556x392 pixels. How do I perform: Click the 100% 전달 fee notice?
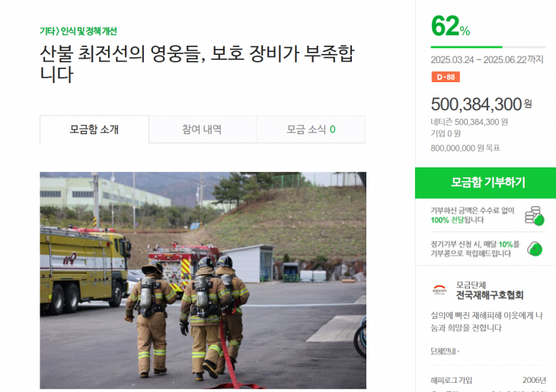[472, 215]
